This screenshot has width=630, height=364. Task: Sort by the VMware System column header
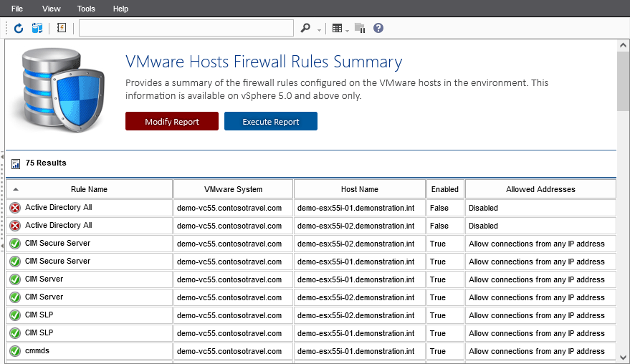(233, 189)
